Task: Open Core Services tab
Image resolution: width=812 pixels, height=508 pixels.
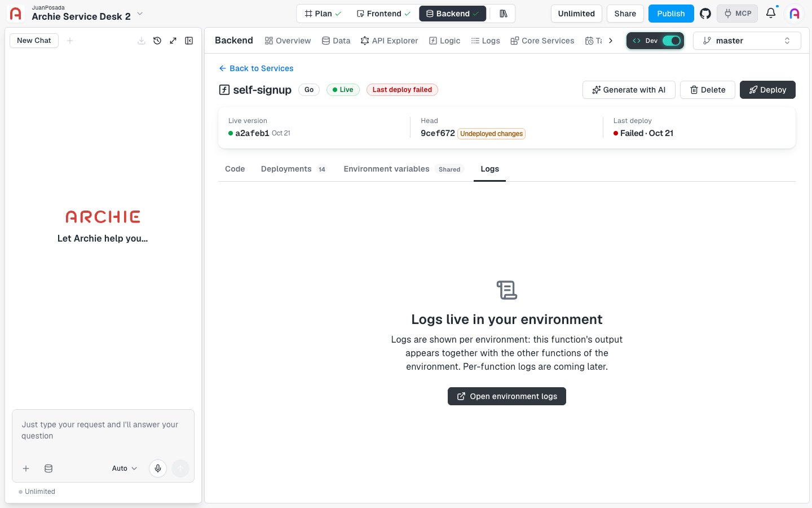Action: click(542, 41)
